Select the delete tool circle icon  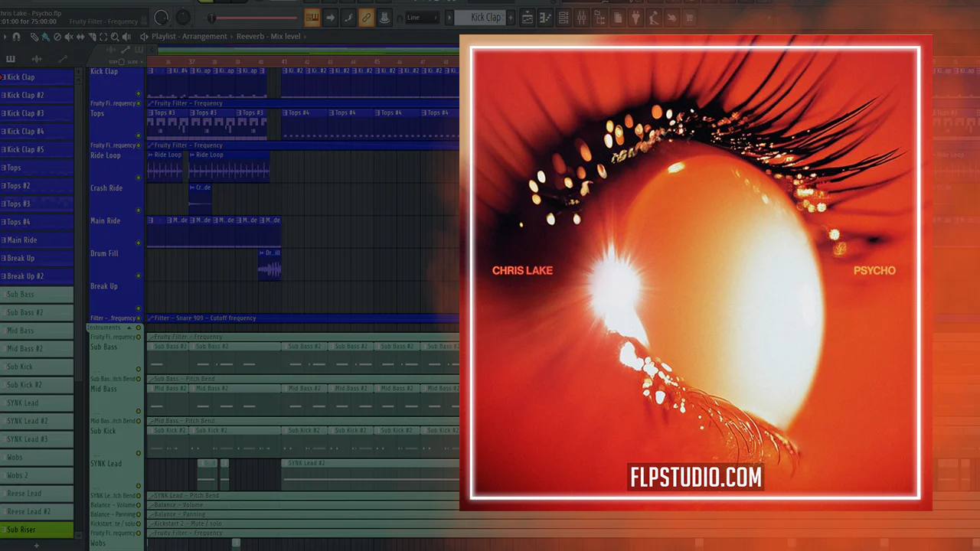pyautogui.click(x=57, y=37)
